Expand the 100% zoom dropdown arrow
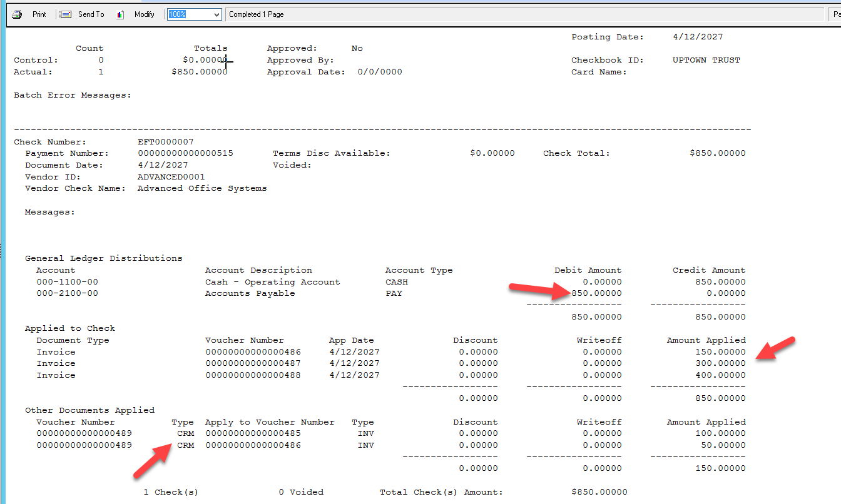 click(x=217, y=14)
